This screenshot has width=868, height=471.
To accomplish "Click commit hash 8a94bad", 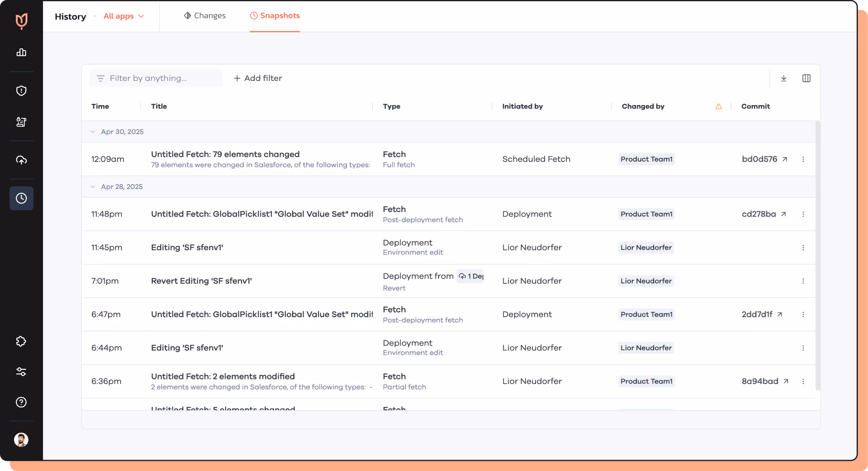I will point(760,381).
